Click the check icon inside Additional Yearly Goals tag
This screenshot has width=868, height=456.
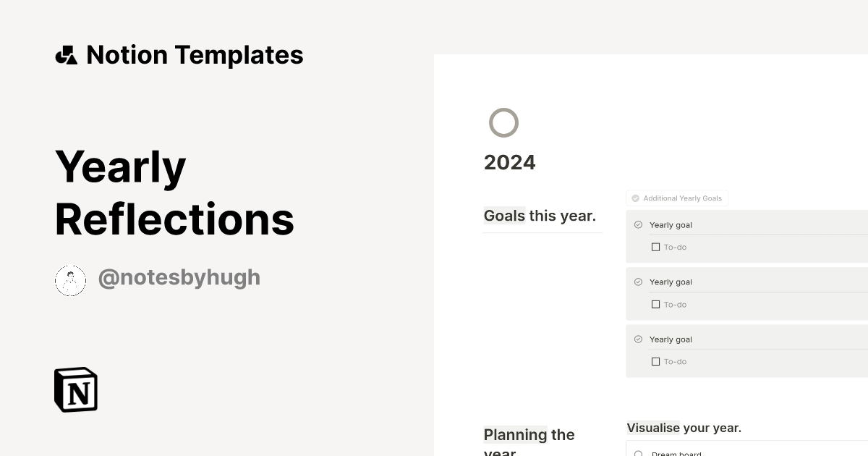coord(635,198)
